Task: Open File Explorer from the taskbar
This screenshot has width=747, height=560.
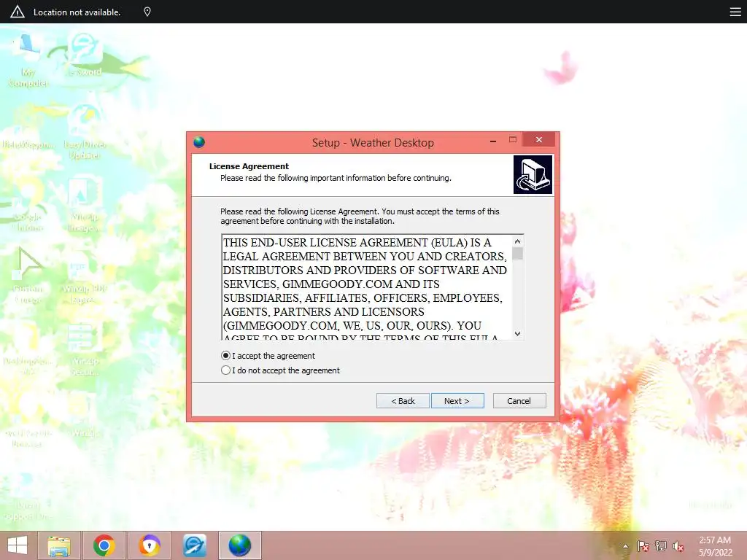Action: (x=59, y=545)
